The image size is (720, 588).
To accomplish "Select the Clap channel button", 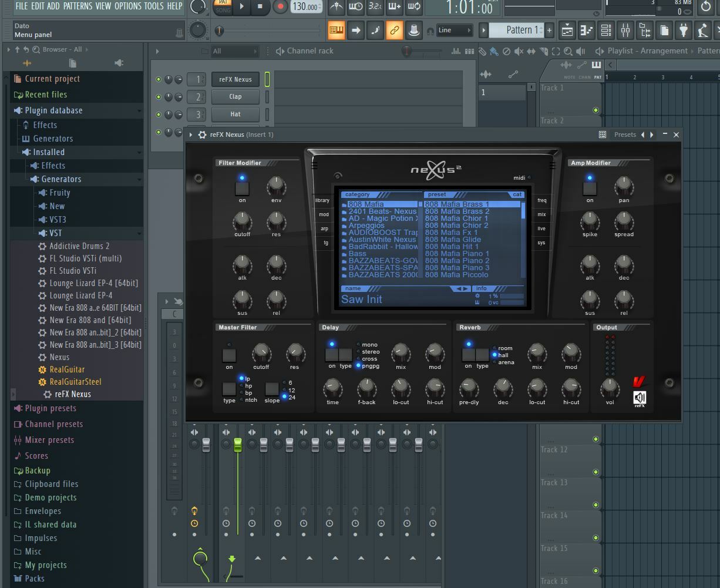I will coord(235,97).
